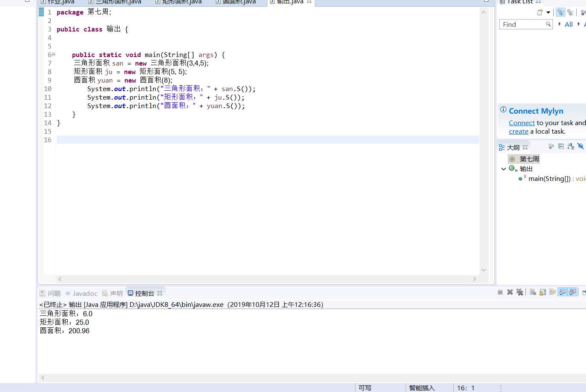586x392 pixels.
Task: Select the 第七周 package in outline
Action: pyautogui.click(x=524, y=159)
